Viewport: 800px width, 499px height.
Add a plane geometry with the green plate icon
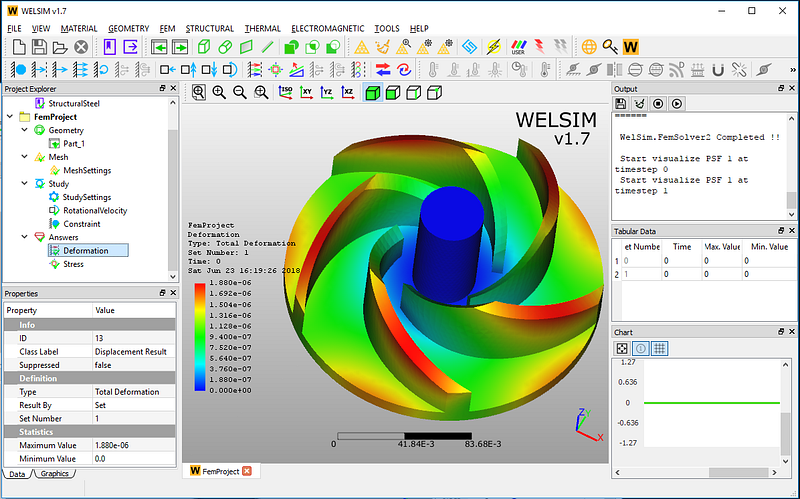(x=246, y=47)
